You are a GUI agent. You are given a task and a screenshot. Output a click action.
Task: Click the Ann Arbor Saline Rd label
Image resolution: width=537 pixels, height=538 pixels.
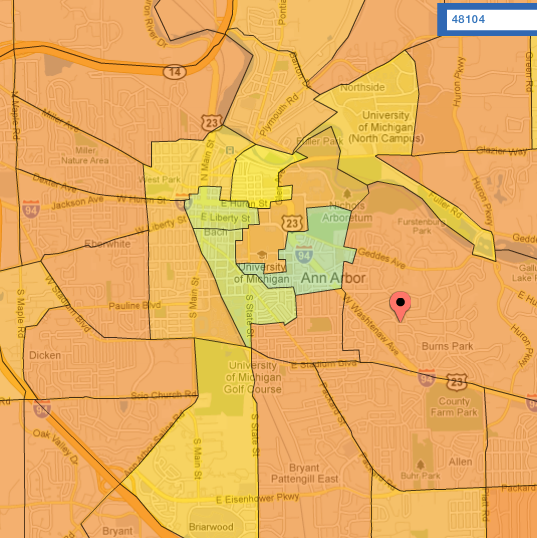coord(154,444)
